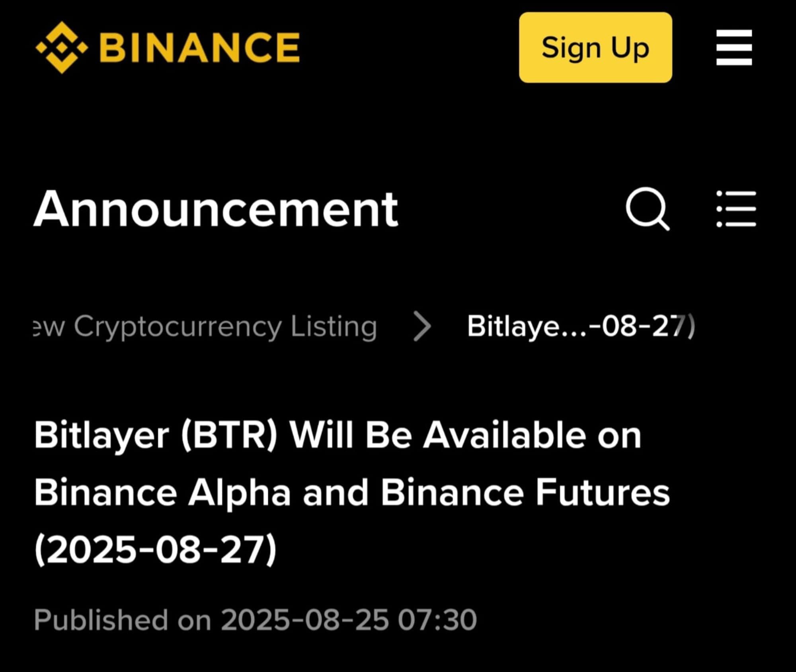796x672 pixels.
Task: Click the Announcement page heading
Action: tap(215, 209)
